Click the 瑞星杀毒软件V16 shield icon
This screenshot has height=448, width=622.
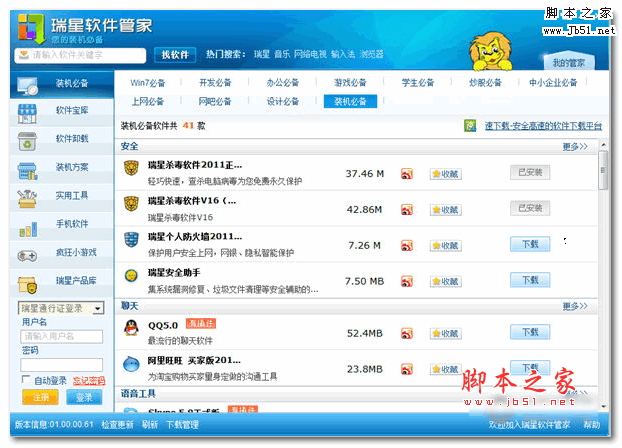pyautogui.click(x=131, y=204)
